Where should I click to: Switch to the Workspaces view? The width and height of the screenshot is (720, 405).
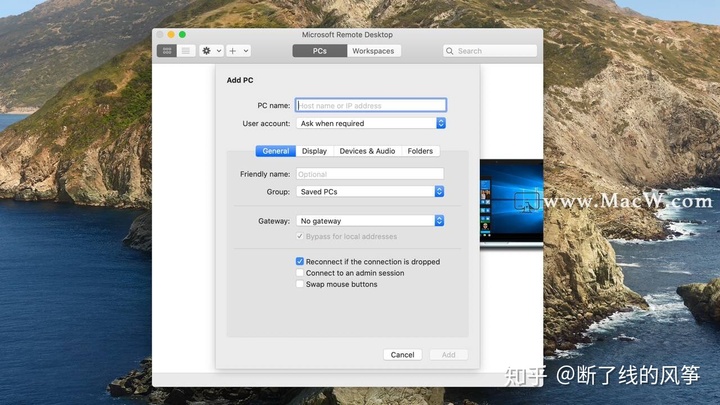[373, 51]
